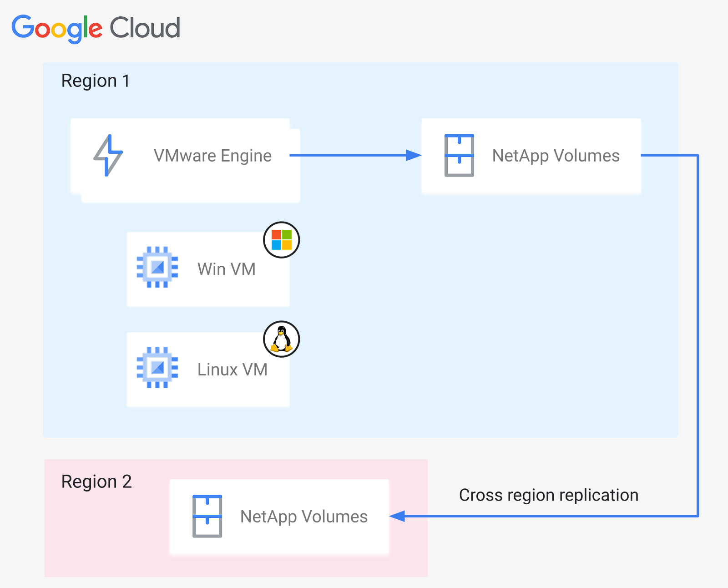Click the Google Cloud logo
728x588 pixels.
pos(96,28)
